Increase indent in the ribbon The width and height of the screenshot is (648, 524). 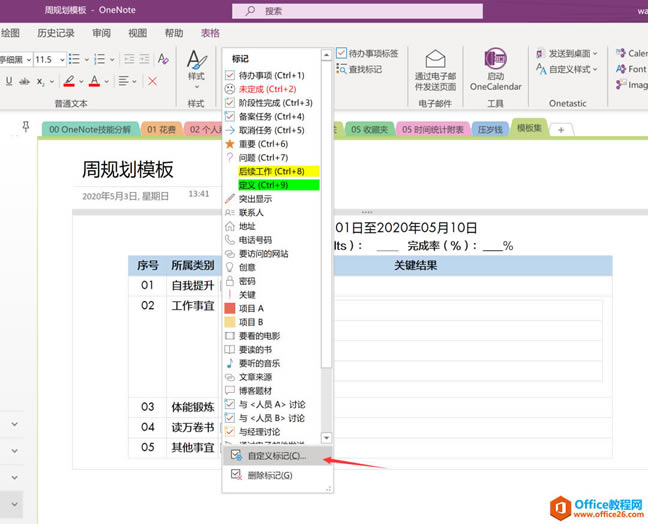click(x=144, y=59)
